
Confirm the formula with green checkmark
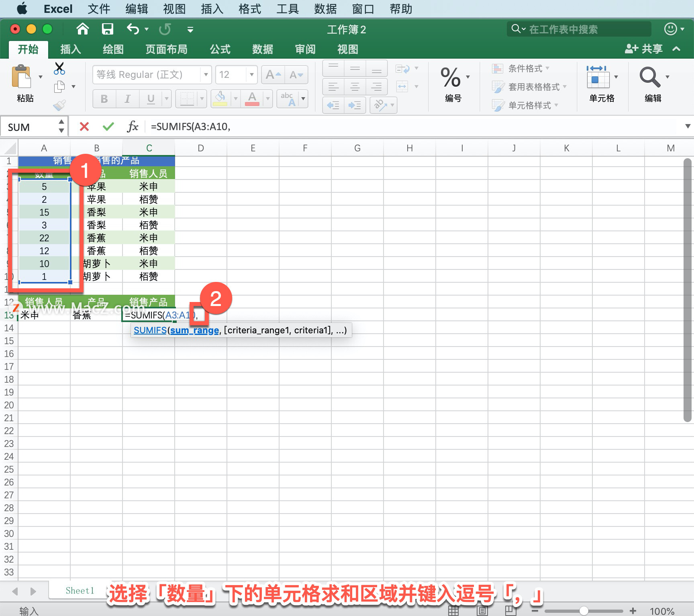point(108,127)
